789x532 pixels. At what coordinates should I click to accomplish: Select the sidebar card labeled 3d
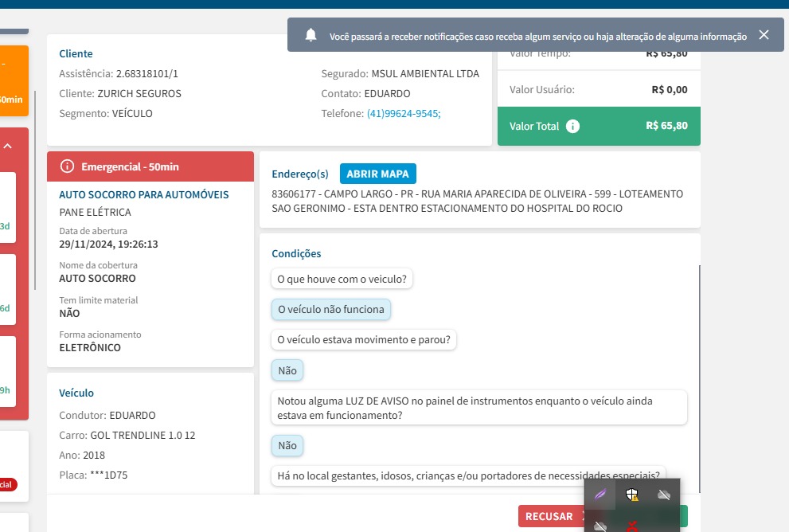point(8,207)
